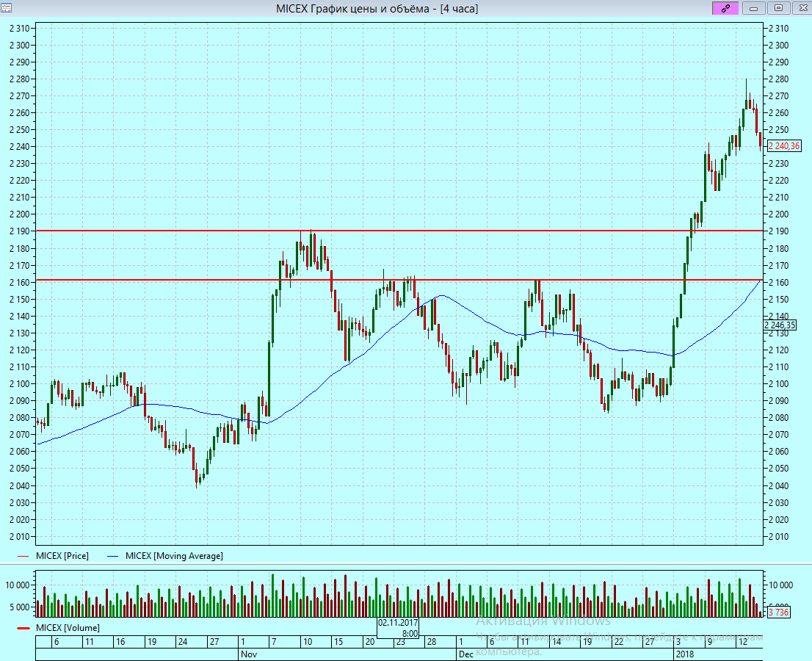Click the red marker beside MICEX [Volume]

(23, 629)
